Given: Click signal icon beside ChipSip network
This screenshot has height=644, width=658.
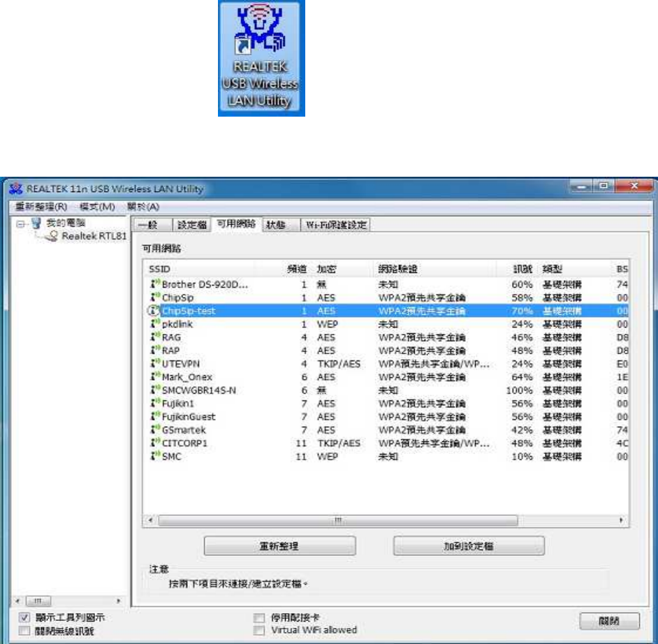Looking at the screenshot, I should 155,297.
